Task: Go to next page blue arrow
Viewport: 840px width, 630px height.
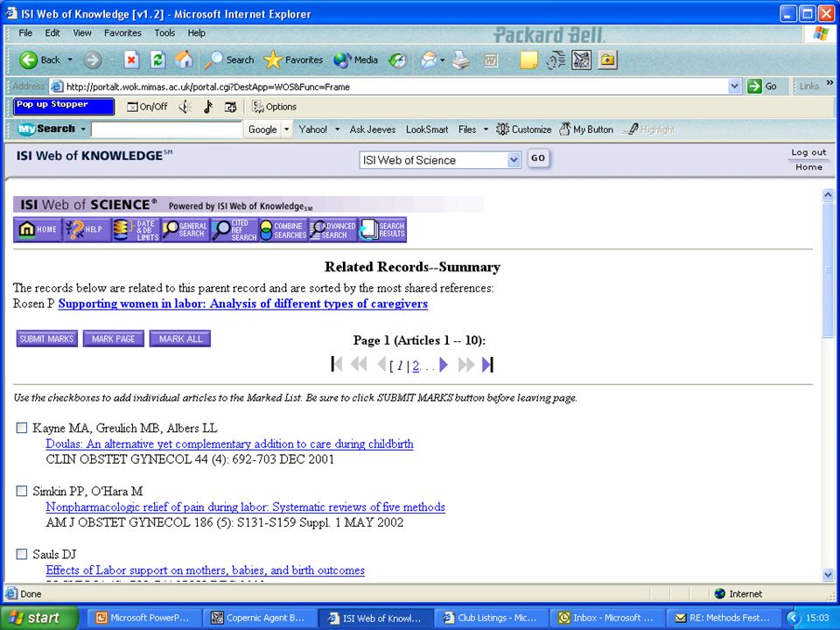Action: pyautogui.click(x=444, y=365)
